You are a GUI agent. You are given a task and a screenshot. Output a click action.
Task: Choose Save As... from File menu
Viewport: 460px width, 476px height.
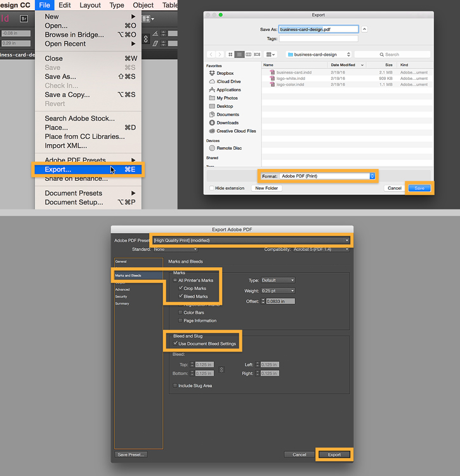88,77
